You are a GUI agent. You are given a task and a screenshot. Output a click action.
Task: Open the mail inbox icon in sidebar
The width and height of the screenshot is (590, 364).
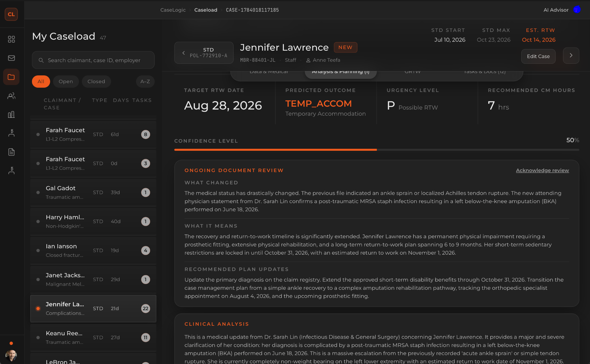pyautogui.click(x=11, y=58)
